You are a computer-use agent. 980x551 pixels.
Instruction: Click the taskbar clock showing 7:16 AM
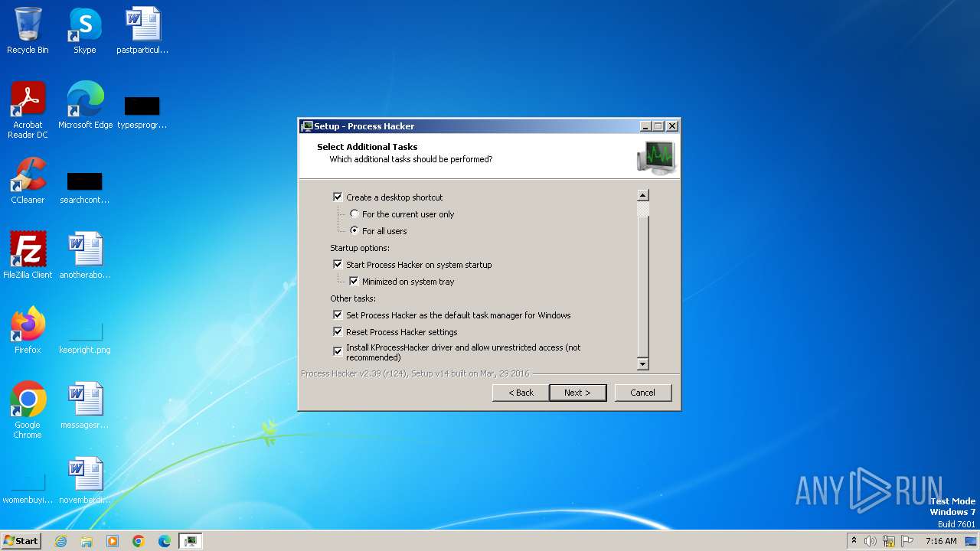941,541
